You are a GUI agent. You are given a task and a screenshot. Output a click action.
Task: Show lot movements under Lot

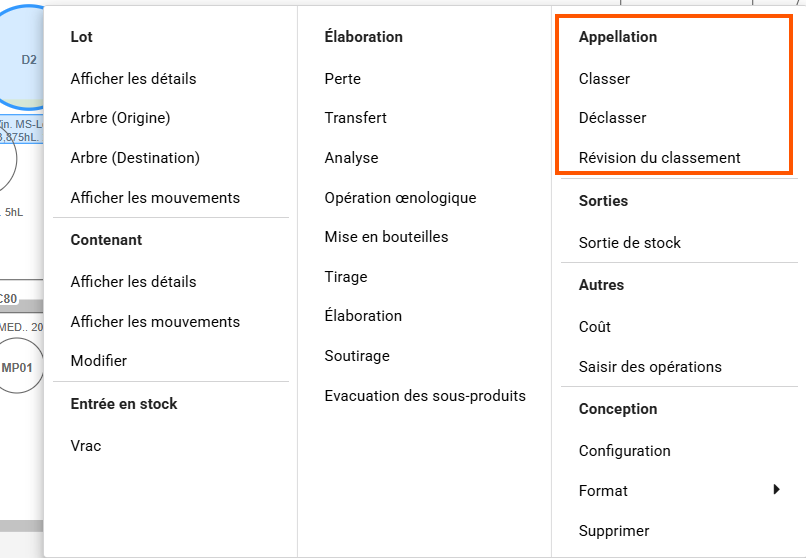(155, 198)
